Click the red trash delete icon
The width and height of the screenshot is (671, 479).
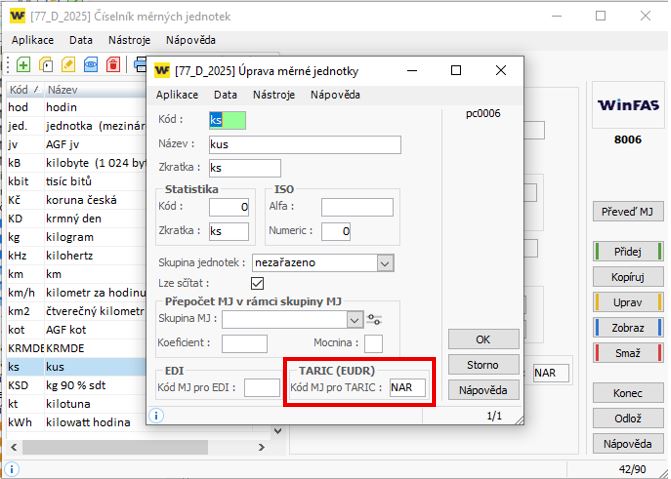(x=113, y=65)
